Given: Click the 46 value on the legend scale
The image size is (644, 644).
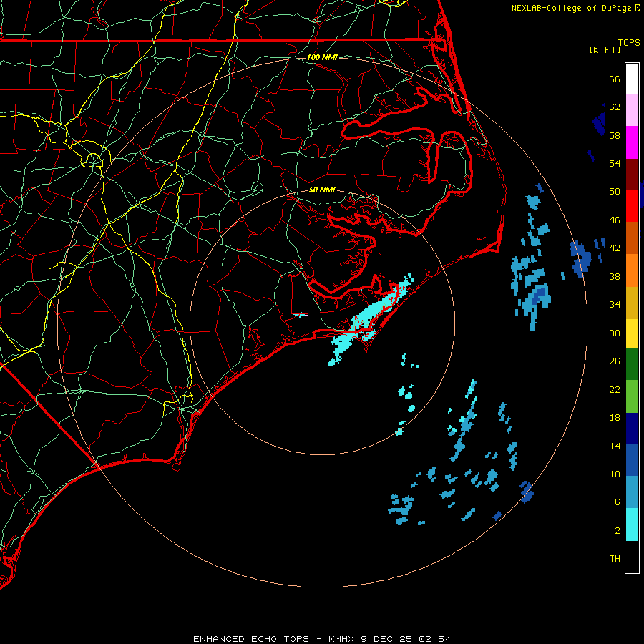Looking at the screenshot, I should pyautogui.click(x=615, y=220).
